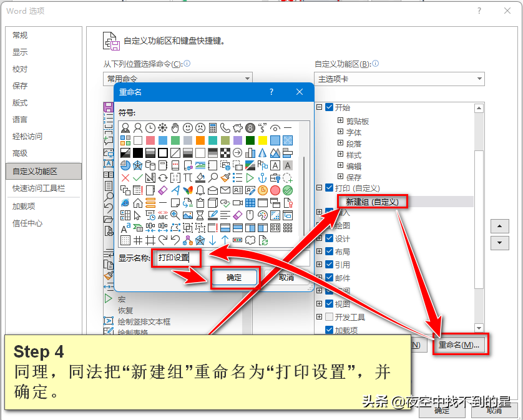Go to 快速访问工具栏 settings

[x=44, y=188]
